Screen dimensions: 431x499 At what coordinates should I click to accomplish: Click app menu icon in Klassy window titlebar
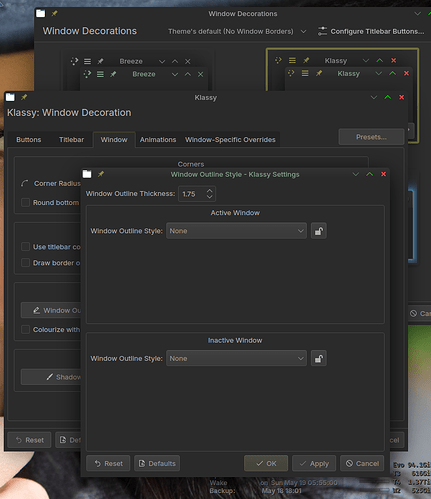(x=10, y=97)
